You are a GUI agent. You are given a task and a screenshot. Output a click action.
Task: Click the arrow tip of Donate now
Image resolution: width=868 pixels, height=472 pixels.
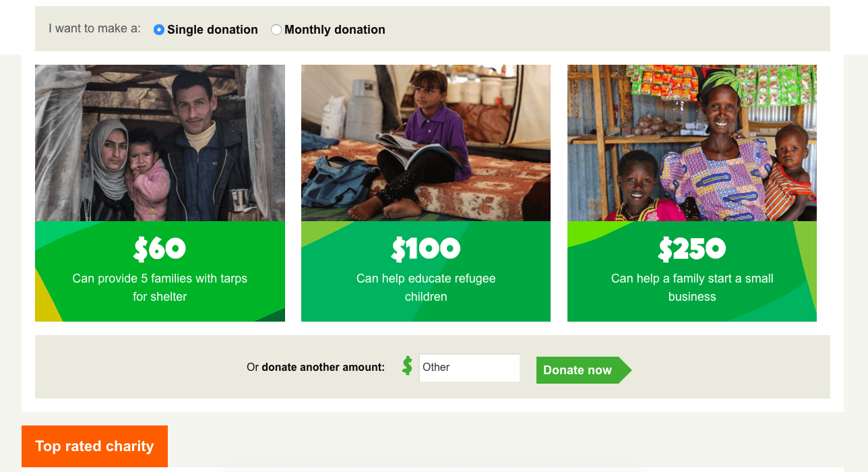point(625,370)
